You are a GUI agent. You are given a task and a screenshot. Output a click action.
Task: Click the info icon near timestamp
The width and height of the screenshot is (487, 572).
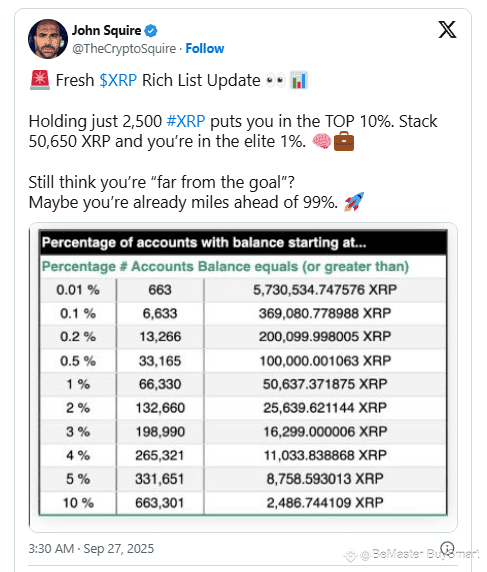(447, 548)
